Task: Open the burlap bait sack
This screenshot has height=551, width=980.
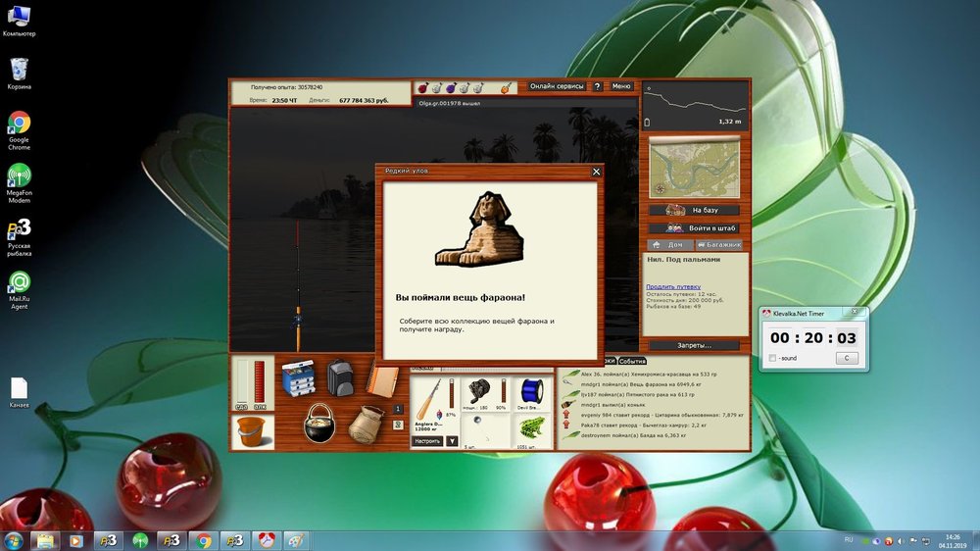Action: tap(366, 425)
